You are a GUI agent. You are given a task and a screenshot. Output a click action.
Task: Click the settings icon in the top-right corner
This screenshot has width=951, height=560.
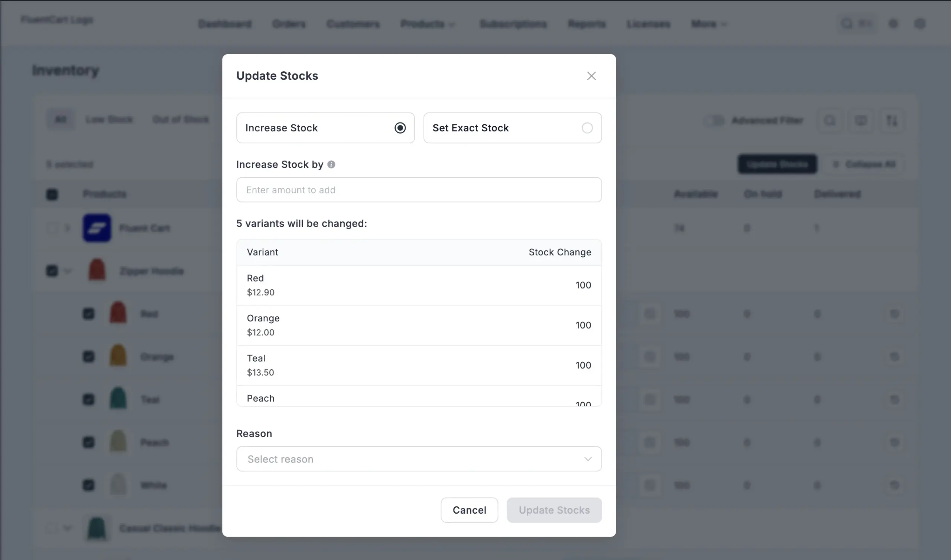[921, 23]
